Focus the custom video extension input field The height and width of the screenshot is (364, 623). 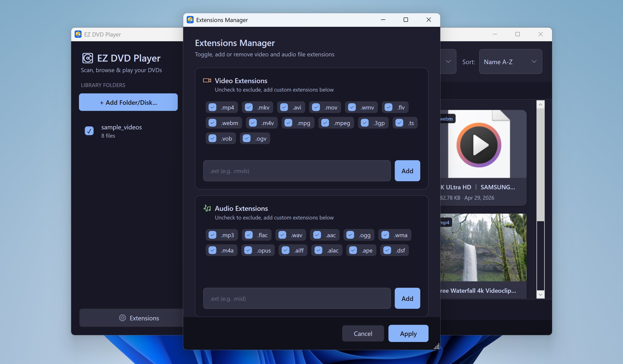point(297,171)
